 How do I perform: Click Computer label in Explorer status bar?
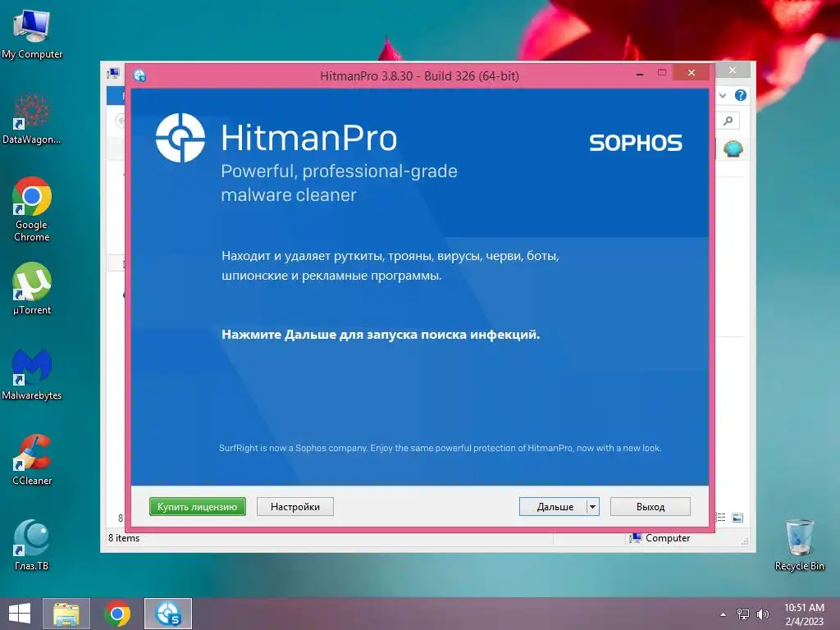click(668, 538)
